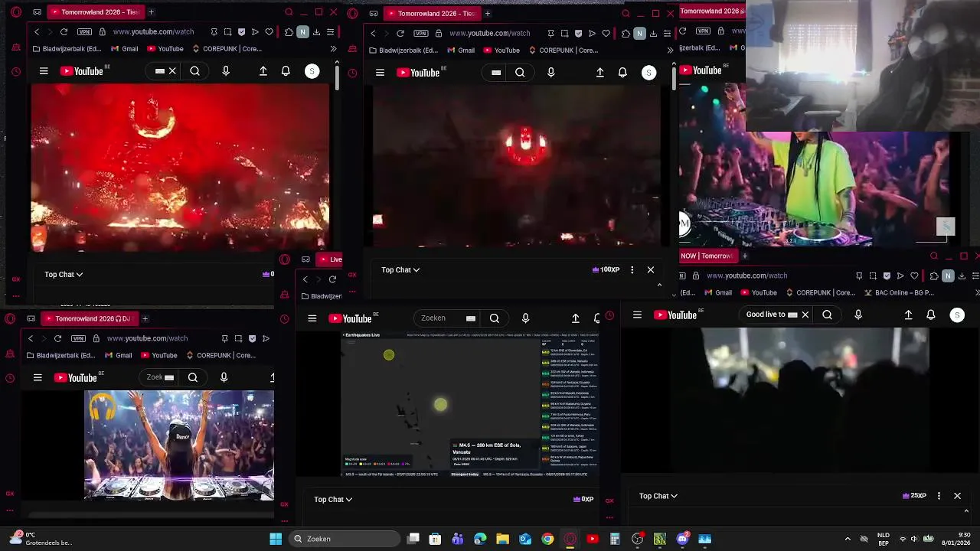Open YouTube guide menu in earthquake window
Screen dimensions: 980x551
312,318
